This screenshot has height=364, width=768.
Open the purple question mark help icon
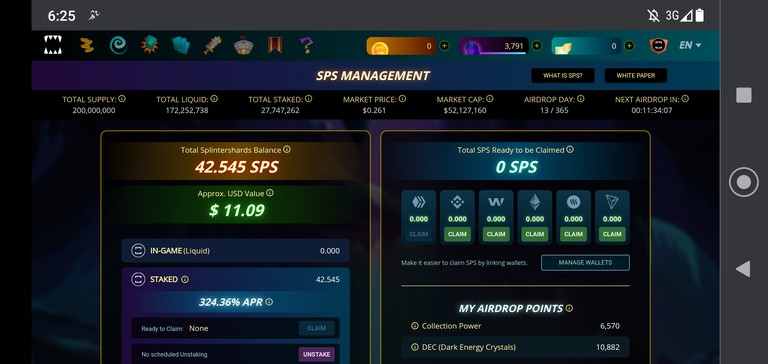(x=306, y=45)
